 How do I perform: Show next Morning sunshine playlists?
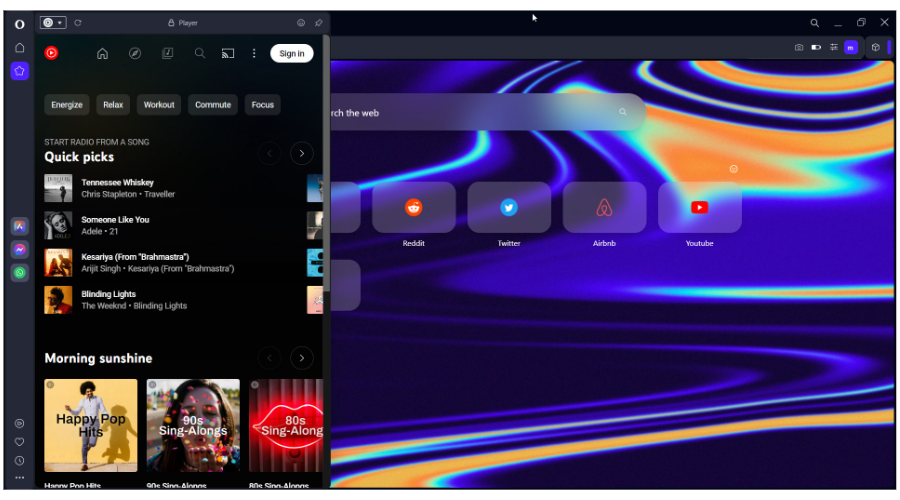click(302, 358)
